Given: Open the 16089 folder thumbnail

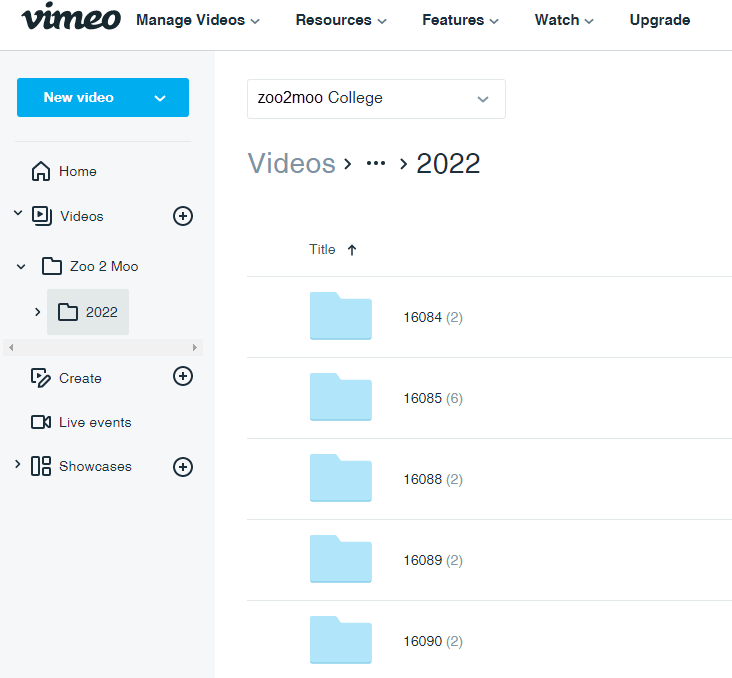Looking at the screenshot, I should (341, 559).
